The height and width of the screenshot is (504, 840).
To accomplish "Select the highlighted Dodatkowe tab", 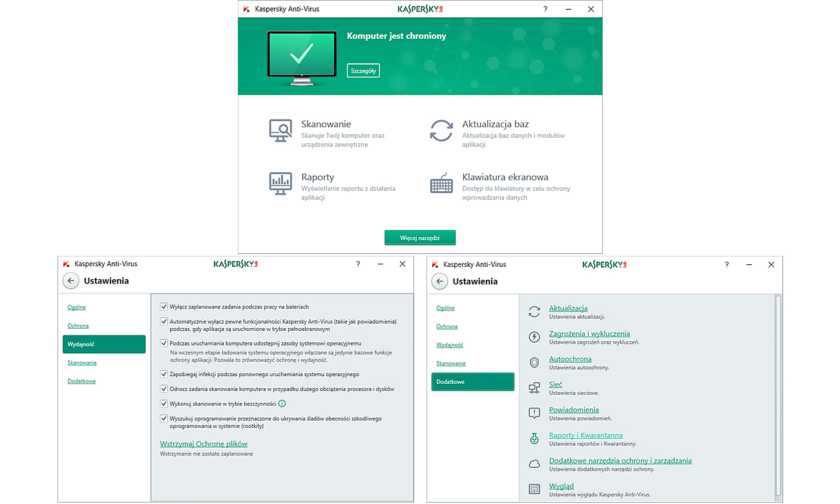I will [473, 382].
